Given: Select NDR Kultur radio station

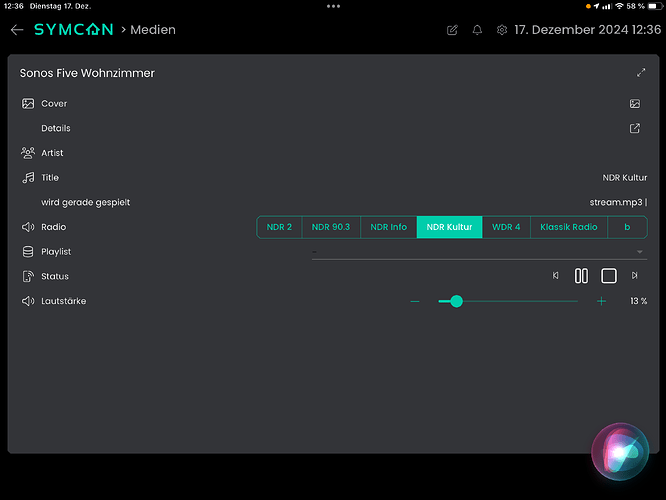Looking at the screenshot, I should 449,227.
